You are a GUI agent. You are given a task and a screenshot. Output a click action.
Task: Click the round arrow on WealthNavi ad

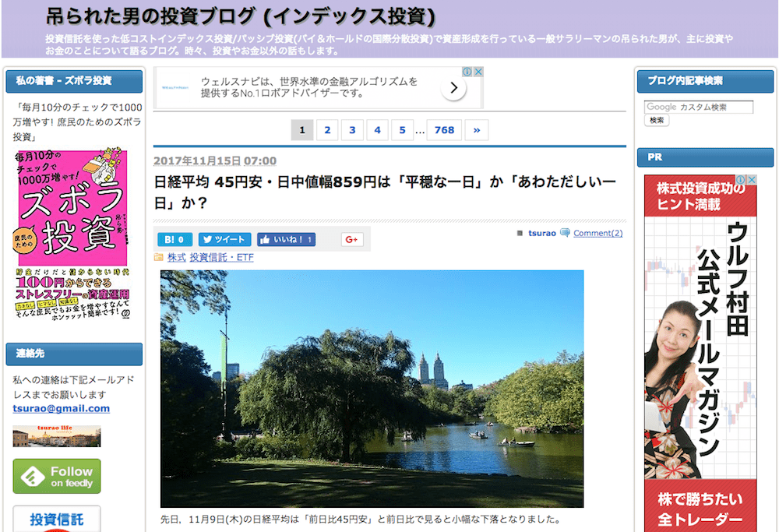453,88
